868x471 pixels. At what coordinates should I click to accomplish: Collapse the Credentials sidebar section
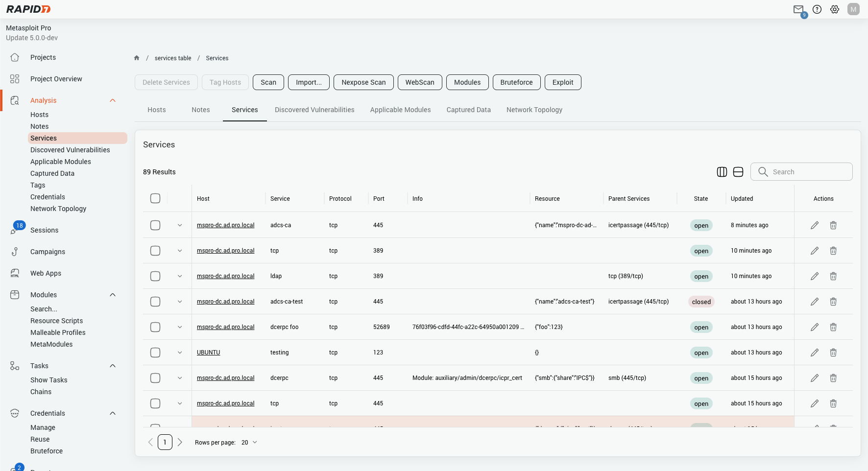[x=113, y=413]
